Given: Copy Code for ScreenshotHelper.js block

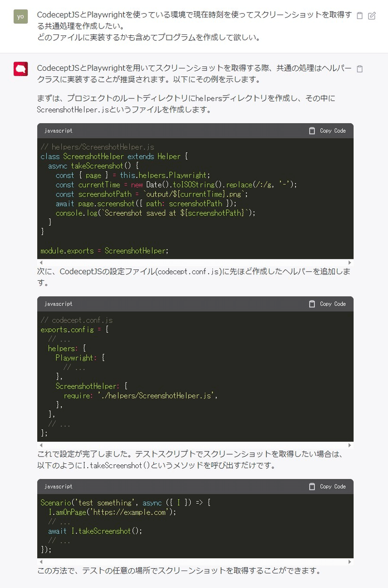Looking at the screenshot, I should click(327, 130).
